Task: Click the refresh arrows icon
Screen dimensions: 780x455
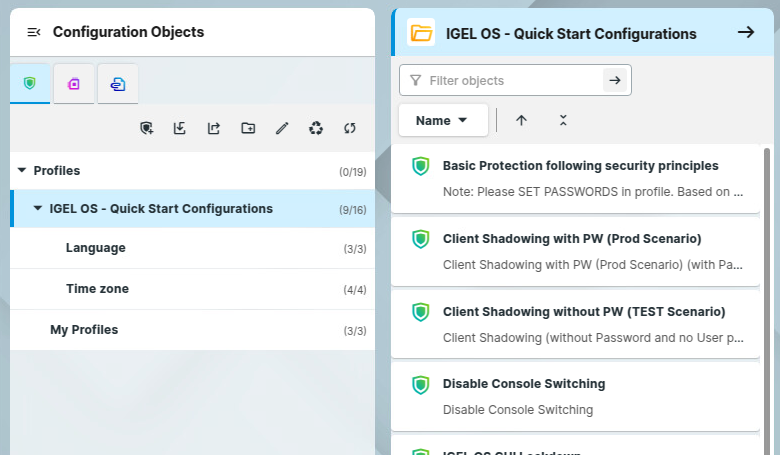Action: tap(350, 128)
